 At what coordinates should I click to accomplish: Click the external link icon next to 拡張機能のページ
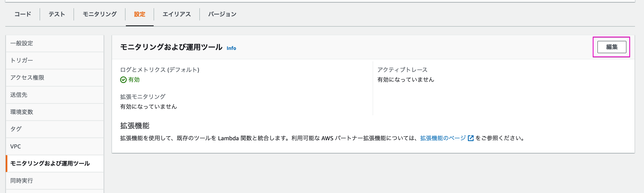point(471,138)
